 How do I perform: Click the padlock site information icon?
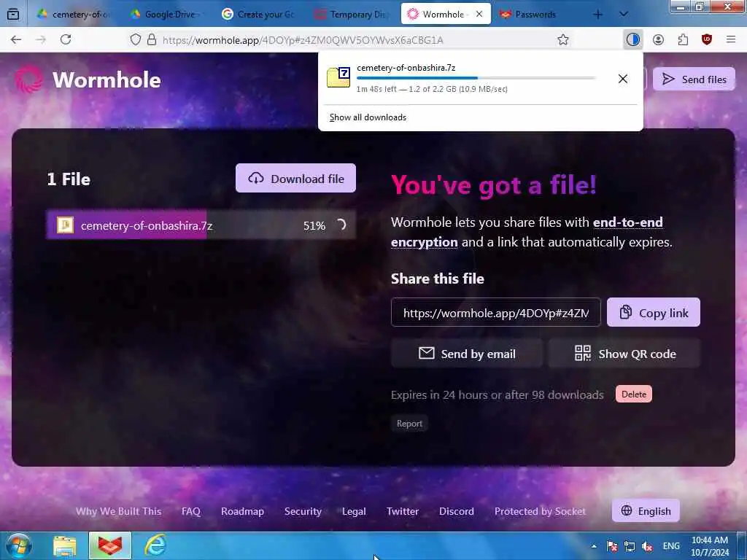coord(152,39)
